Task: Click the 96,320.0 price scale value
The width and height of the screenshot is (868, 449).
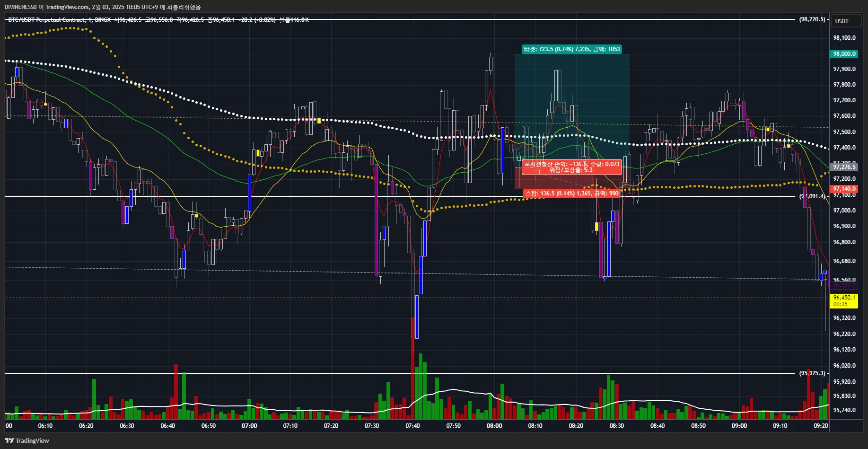Action: coord(844,318)
